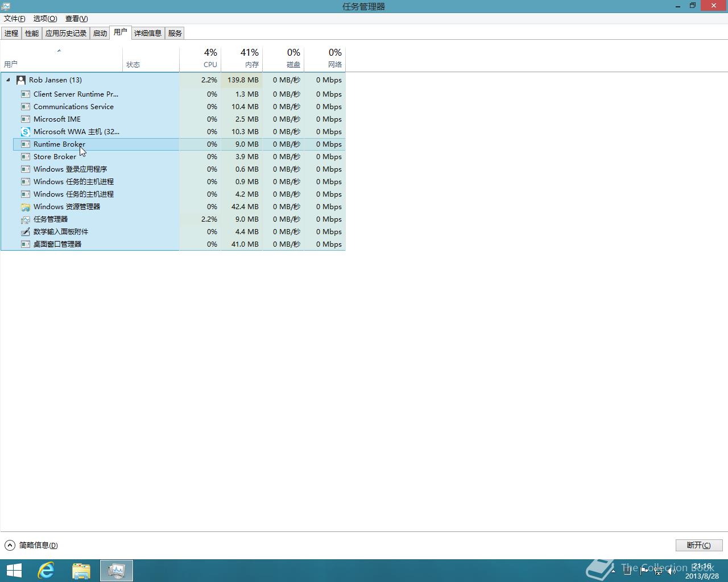This screenshot has height=582, width=728.
Task: Click the 断开(C) disconnect button
Action: [x=699, y=545]
